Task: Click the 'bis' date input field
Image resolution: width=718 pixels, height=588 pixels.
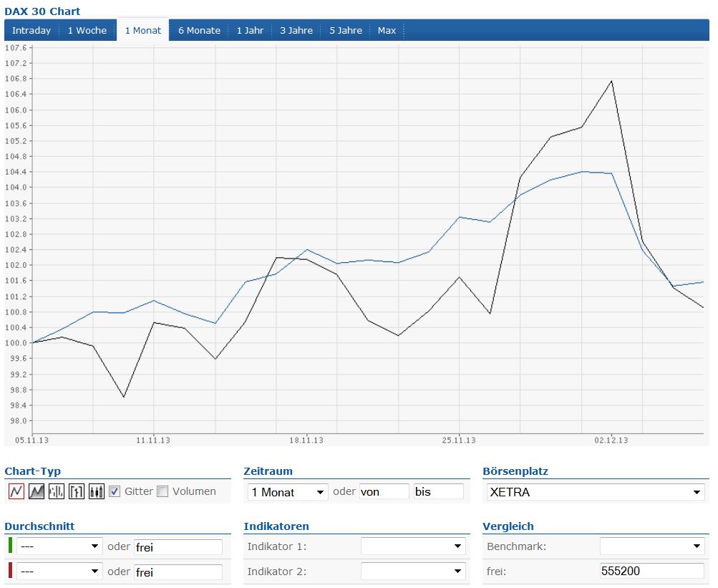Action: (x=439, y=492)
